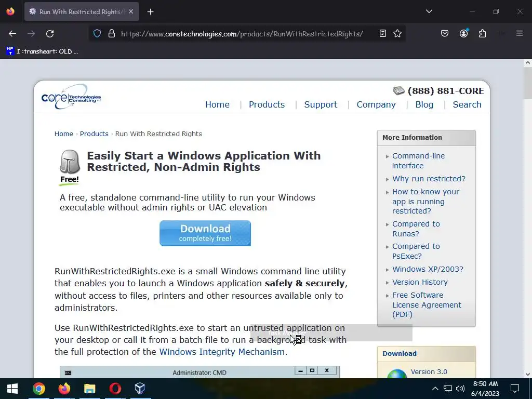Open the volume speaker tray icon
532x399 pixels.
460,389
